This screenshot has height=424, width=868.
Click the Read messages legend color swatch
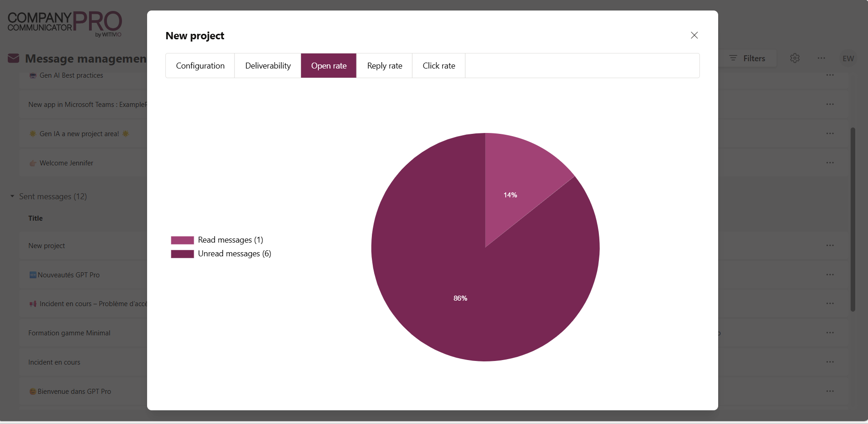tap(182, 240)
